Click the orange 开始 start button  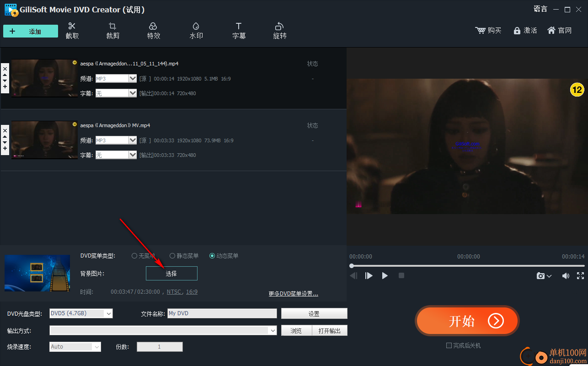pos(467,321)
